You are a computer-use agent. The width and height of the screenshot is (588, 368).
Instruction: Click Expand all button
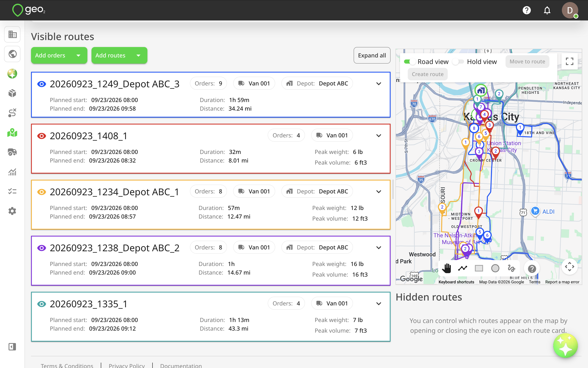coord(372,55)
